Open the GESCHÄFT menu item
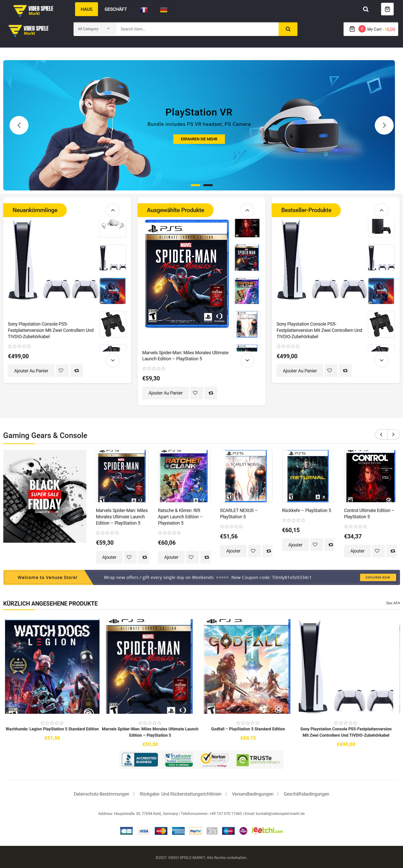Screen dimensions: 403x868 116,9
